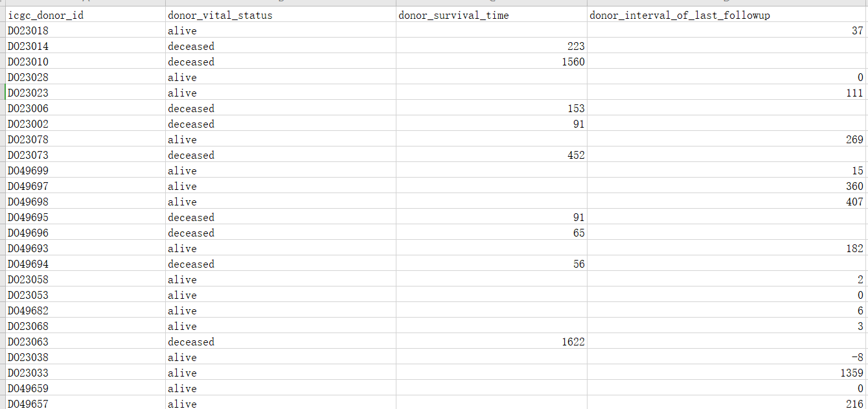The height and width of the screenshot is (409, 868).
Task: Click followup value 0 in D023028 row
Action: pos(727,77)
